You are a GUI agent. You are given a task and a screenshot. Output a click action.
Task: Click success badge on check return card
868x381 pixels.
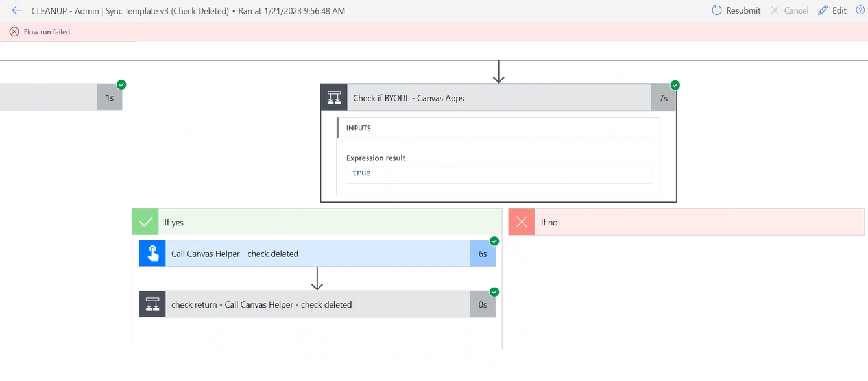click(x=494, y=291)
